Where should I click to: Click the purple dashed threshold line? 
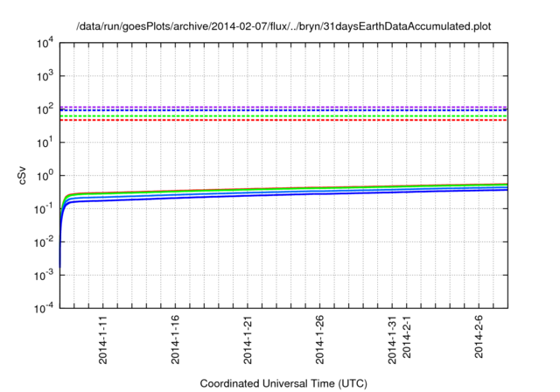(283, 107)
